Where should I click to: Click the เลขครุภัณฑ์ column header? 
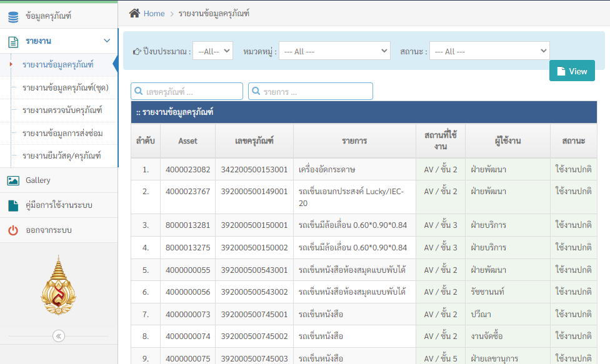[x=254, y=140]
